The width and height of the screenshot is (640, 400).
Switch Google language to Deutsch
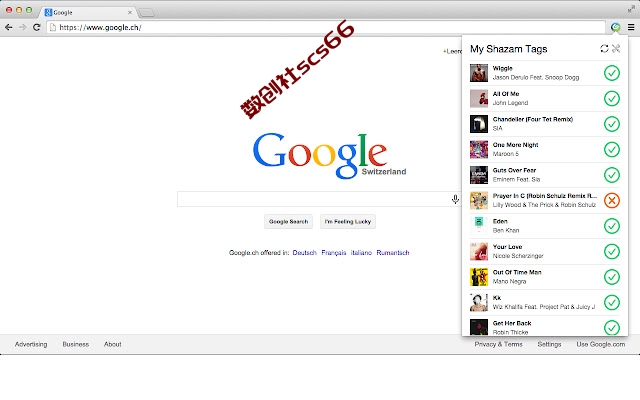point(304,253)
